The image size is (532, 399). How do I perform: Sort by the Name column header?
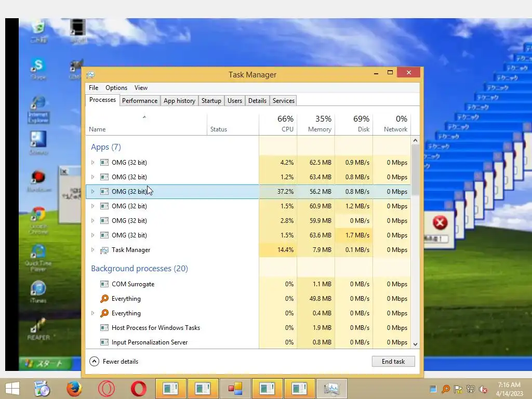146,124
